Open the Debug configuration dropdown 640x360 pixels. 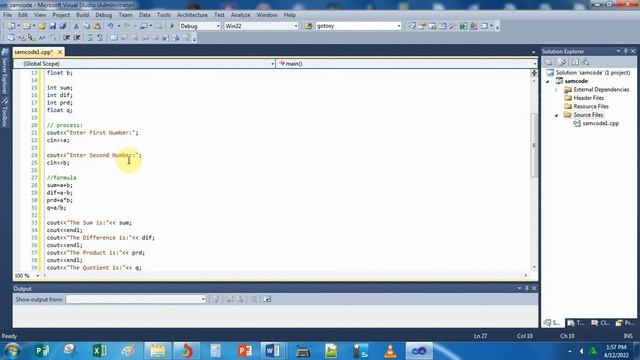pos(218,26)
